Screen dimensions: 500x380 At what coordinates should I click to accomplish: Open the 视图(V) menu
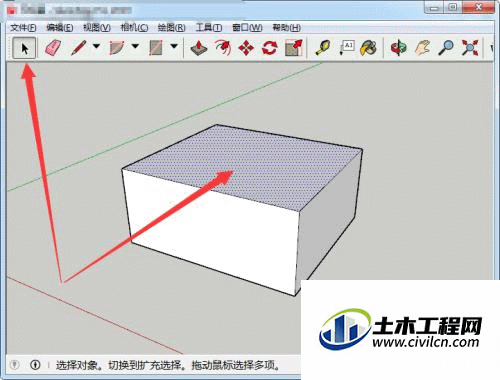97,28
